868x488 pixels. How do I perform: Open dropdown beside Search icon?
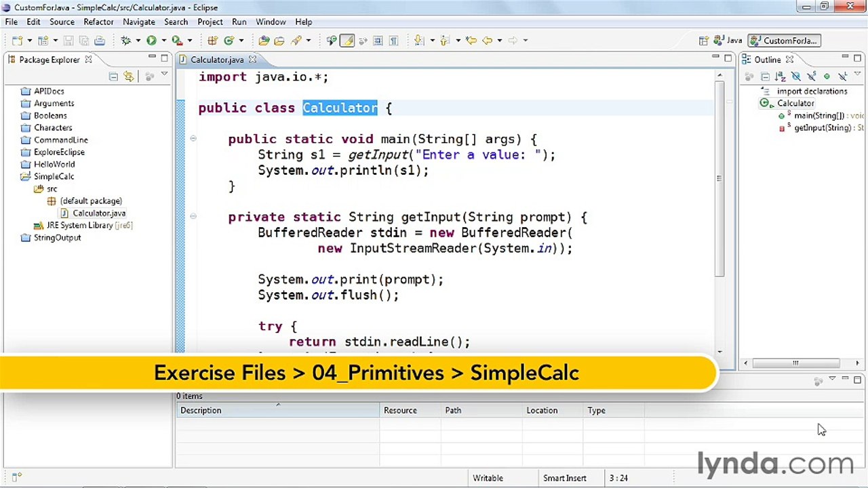[309, 41]
